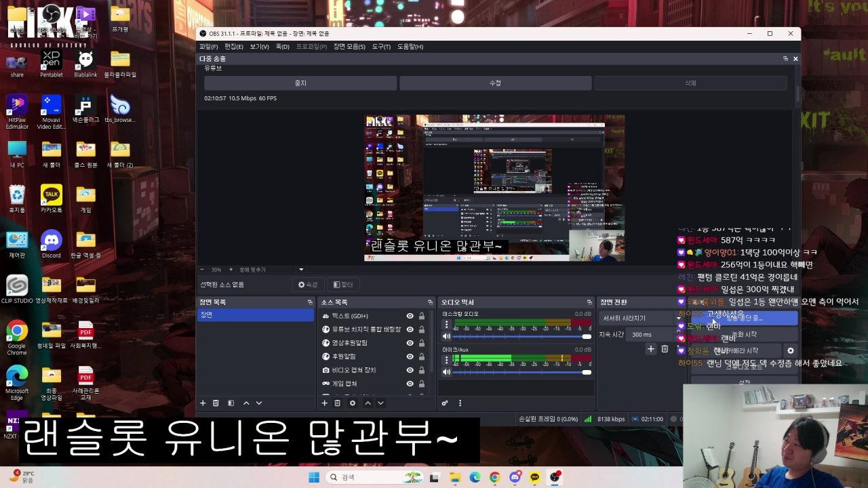Add a new source in 소스 목록
868x488 pixels.
(x=324, y=403)
